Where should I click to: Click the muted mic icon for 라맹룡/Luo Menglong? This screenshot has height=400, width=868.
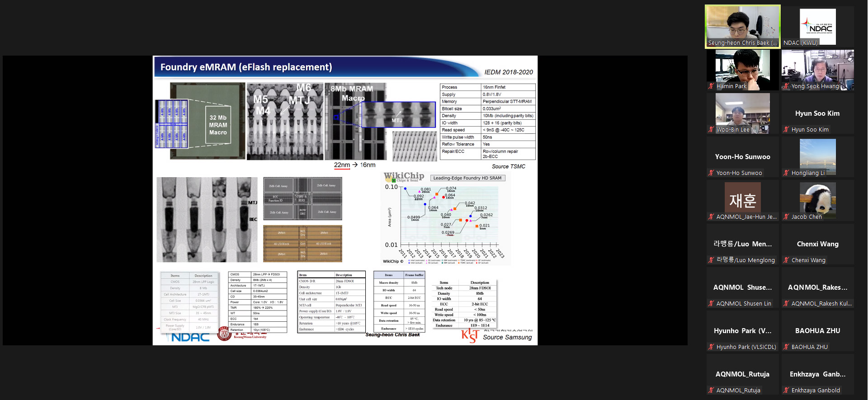click(712, 260)
